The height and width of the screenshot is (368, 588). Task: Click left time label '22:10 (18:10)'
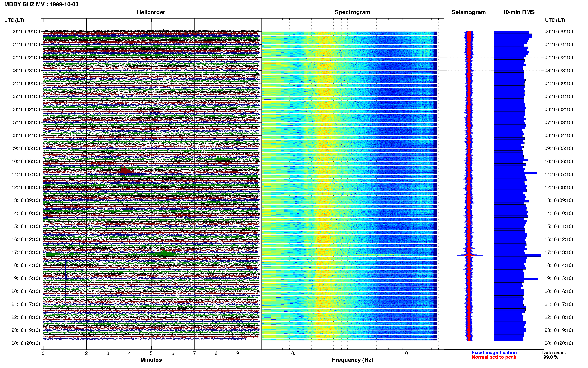click(x=26, y=317)
